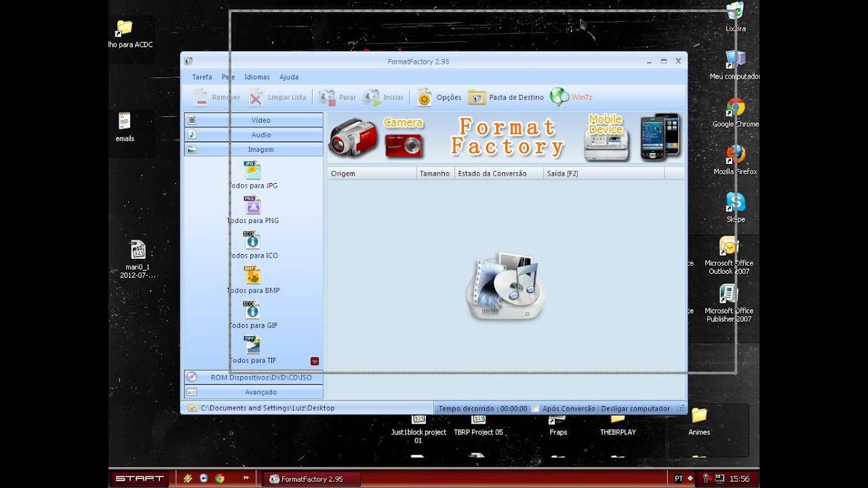This screenshot has height=488, width=868.
Task: Click the Origem column header
Action: (372, 174)
